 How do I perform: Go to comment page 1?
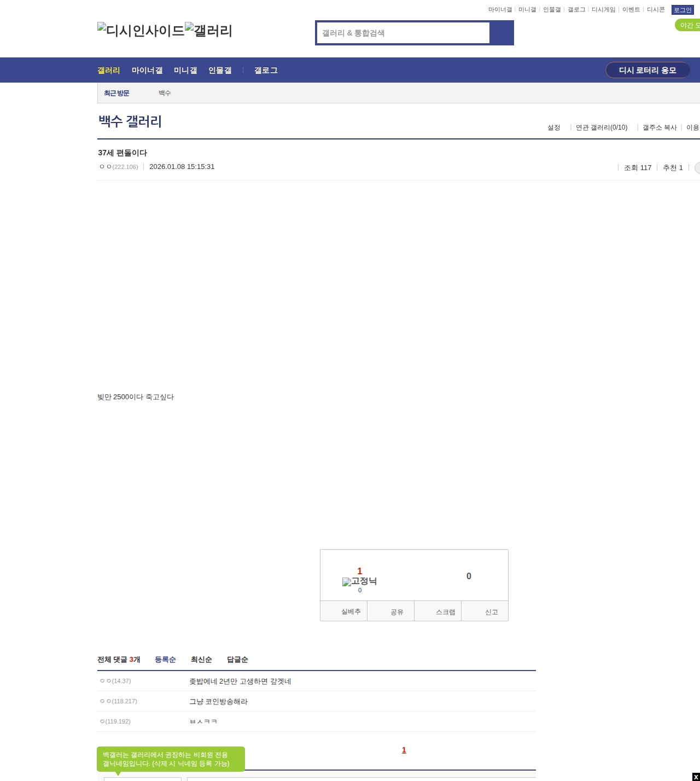pos(404,750)
